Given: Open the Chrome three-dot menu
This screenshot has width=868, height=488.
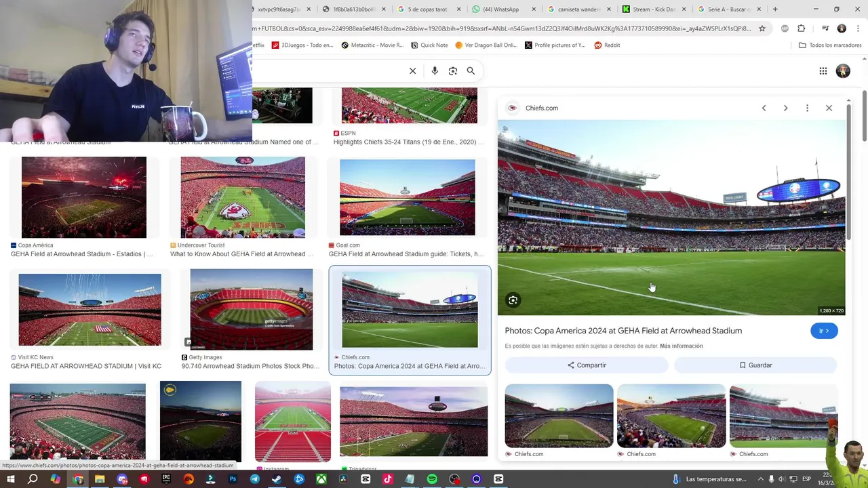Looking at the screenshot, I should click(x=858, y=28).
